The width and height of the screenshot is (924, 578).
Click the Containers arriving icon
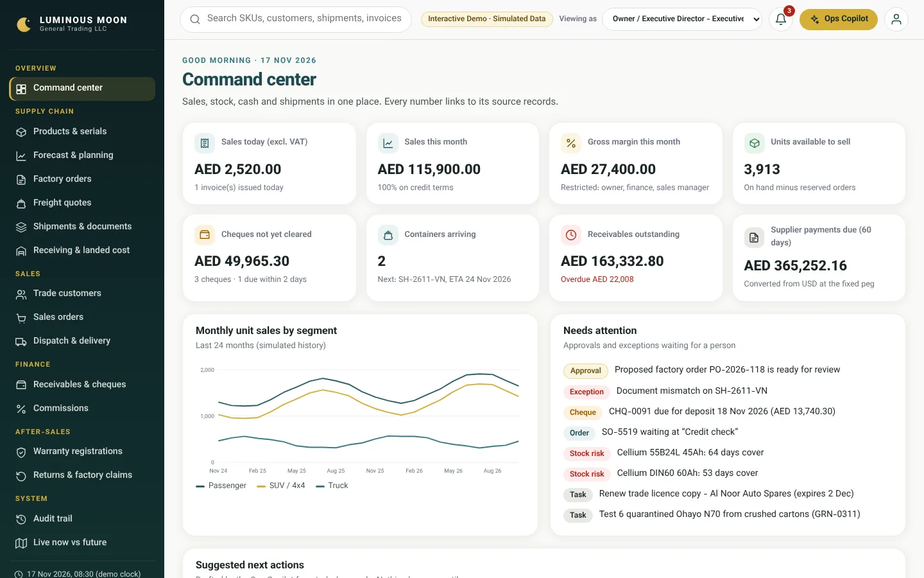coord(388,235)
